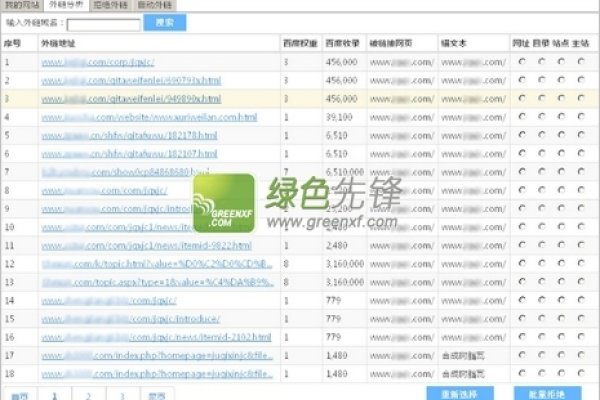Image resolution: width=600 pixels, height=400 pixels.
Task: Click the 39,100 value in row 4
Action: point(339,117)
